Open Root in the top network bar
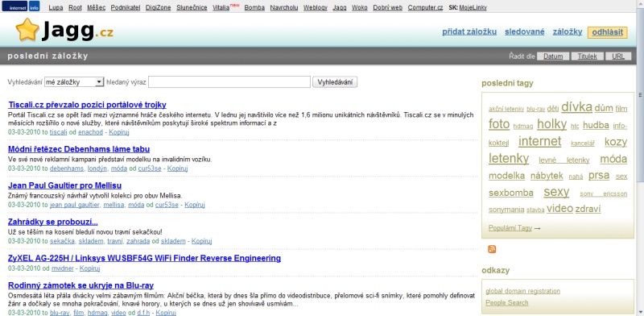Image resolution: width=644 pixels, height=316 pixels. pos(75,7)
